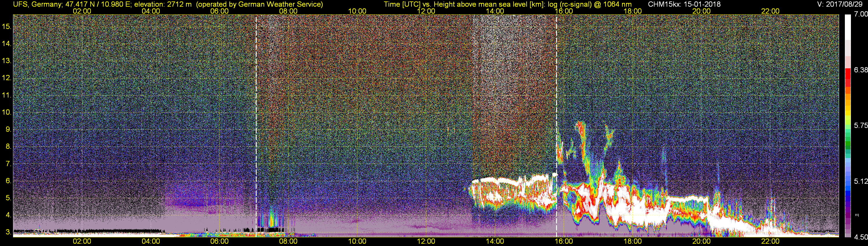
Task: Click the height axis label '10.'
Action: [x=7, y=112]
